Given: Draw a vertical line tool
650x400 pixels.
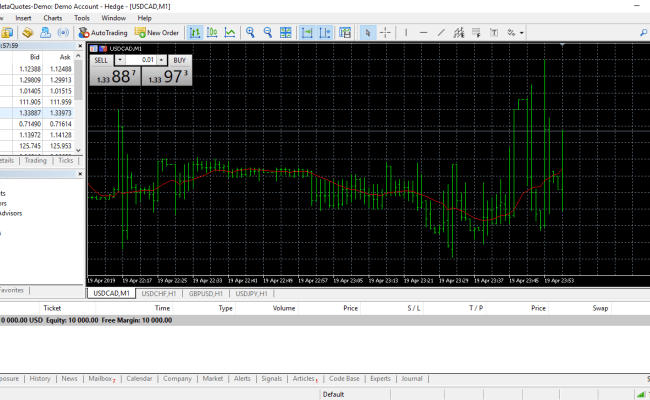Looking at the screenshot, I should [x=406, y=32].
